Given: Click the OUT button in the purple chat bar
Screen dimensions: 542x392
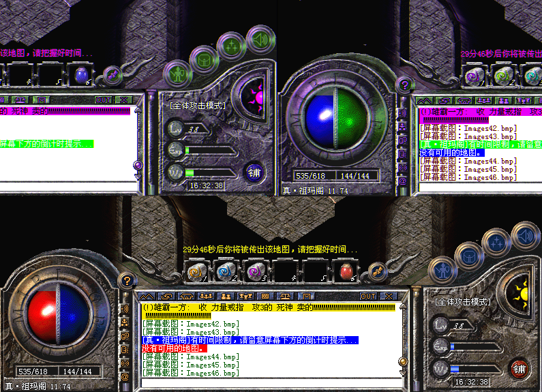Looking at the screenshot, I should pyautogui.click(x=103, y=100).
